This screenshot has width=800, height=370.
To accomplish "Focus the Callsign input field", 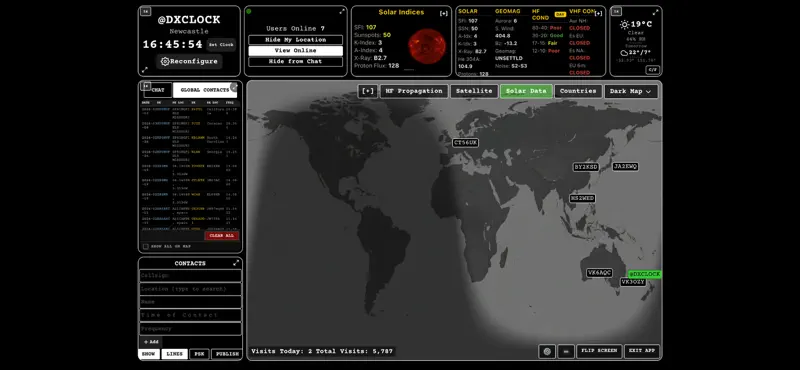I will [190, 276].
